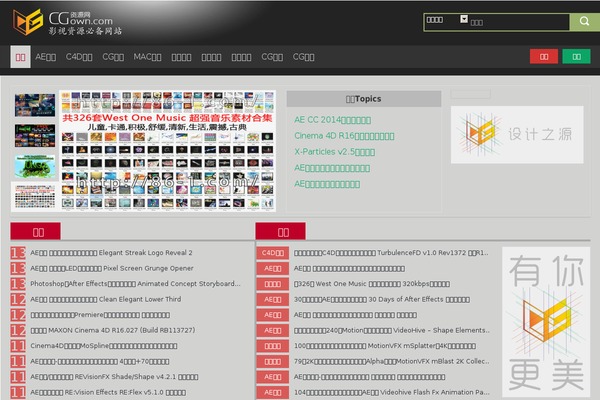Open MAXON Cinema 4D R16.027 entry
This screenshot has width=600, height=400.
click(x=113, y=330)
